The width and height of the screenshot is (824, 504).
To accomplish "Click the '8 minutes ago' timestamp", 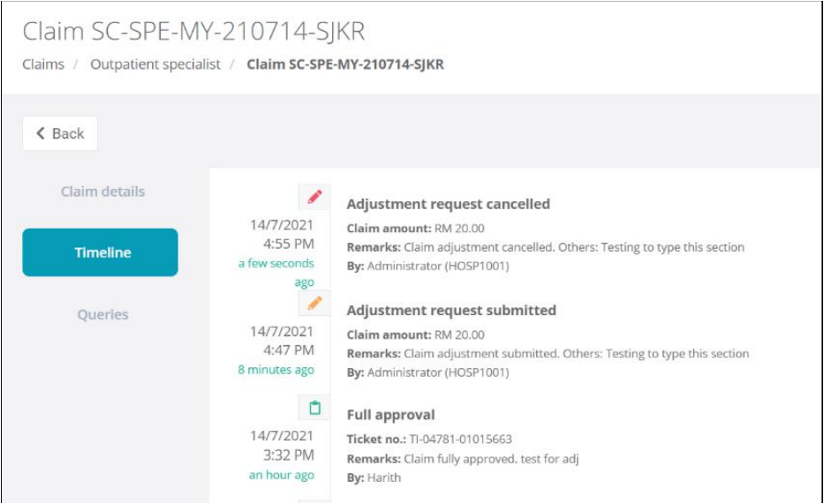I will coord(276,370).
